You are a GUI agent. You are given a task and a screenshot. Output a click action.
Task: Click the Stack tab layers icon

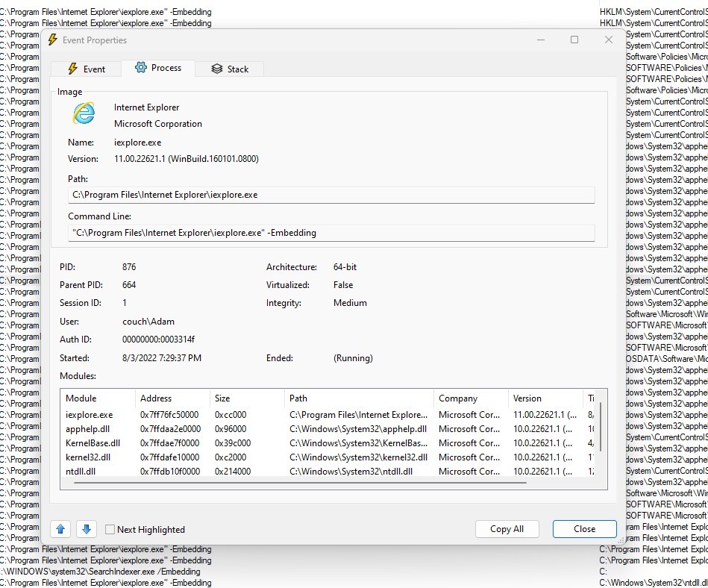217,69
